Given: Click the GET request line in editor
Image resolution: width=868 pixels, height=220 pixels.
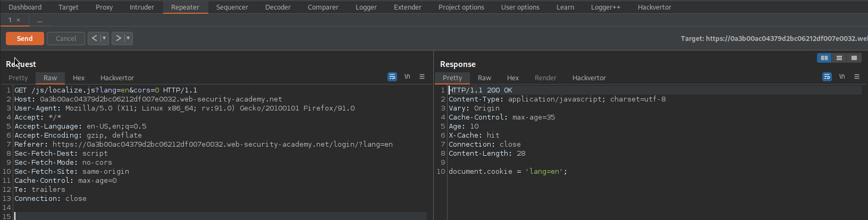Looking at the screenshot, I should pos(106,90).
